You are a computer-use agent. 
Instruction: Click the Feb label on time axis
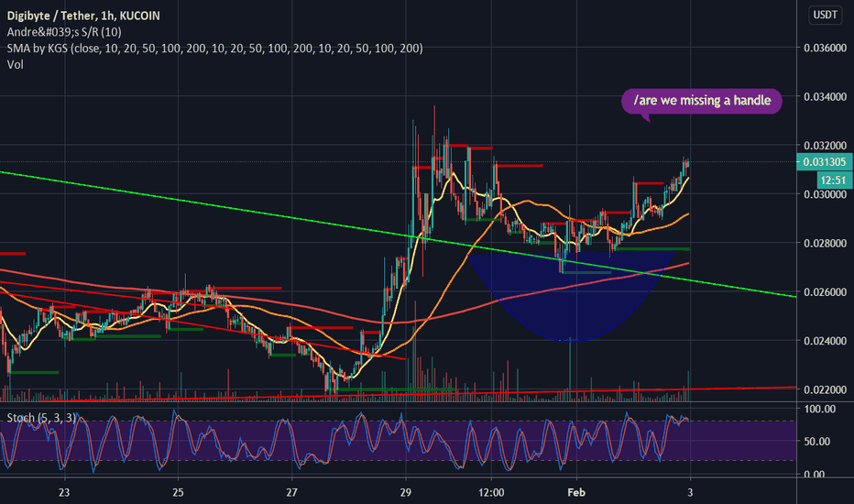[x=576, y=493]
